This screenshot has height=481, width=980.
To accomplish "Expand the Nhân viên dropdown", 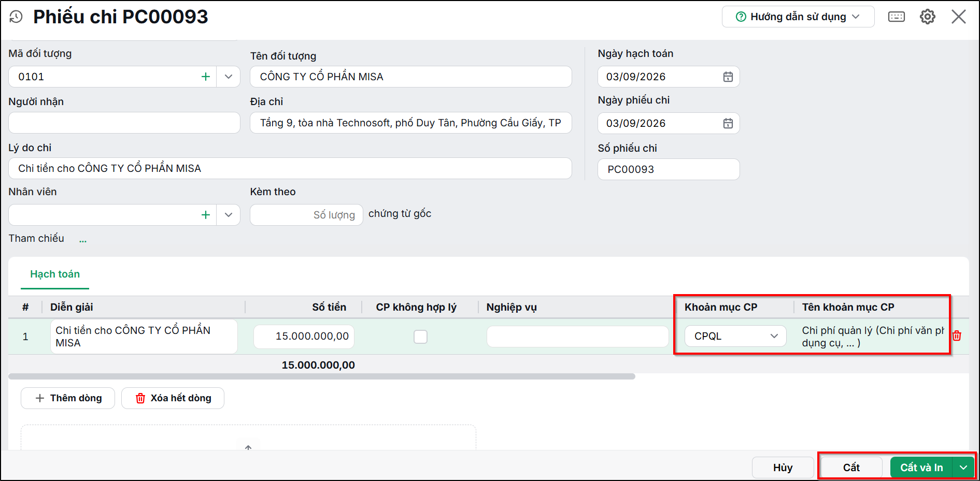I will point(229,215).
